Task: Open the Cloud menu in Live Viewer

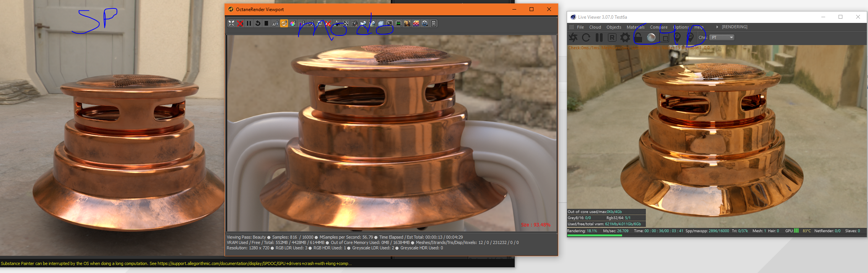Action: (595, 27)
